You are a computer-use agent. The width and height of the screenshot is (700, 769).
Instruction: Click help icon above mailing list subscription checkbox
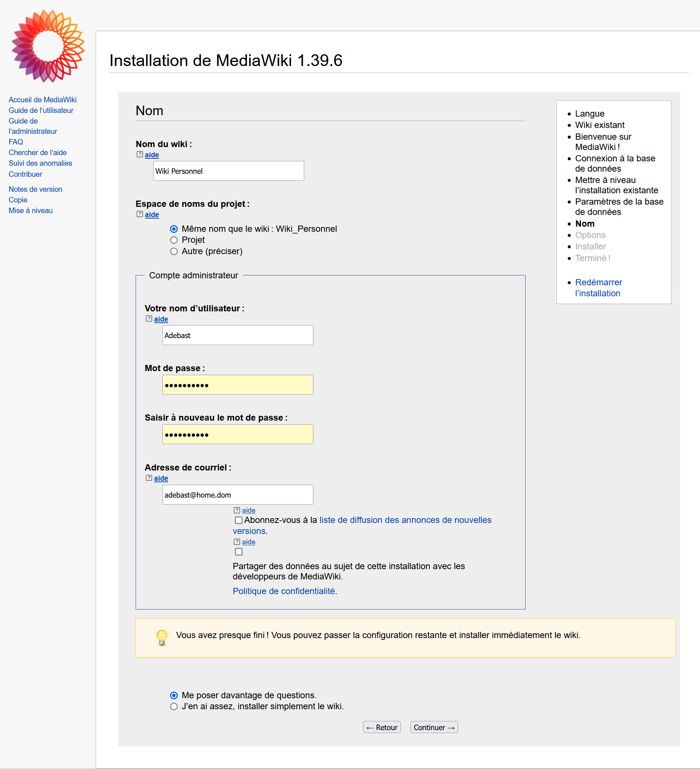click(237, 510)
